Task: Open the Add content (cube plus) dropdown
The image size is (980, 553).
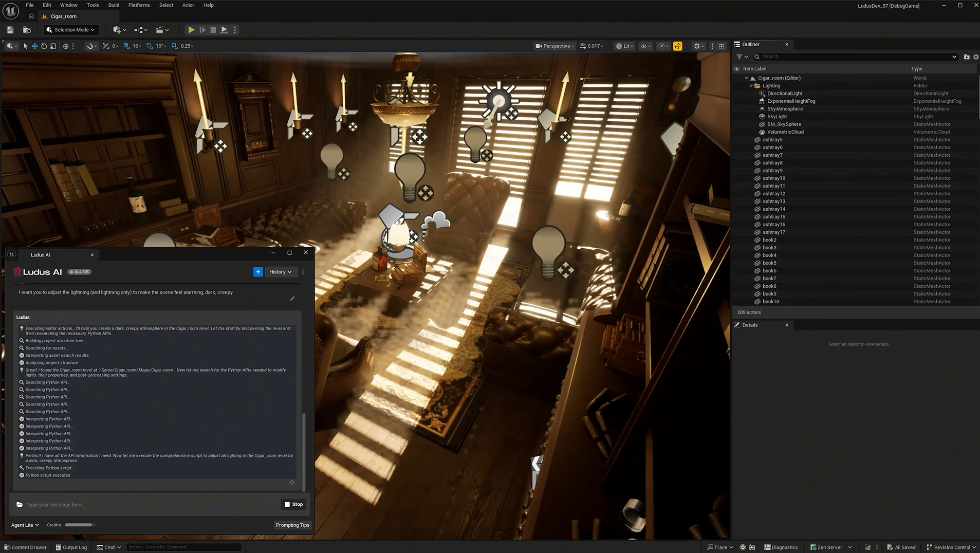Action: pyautogui.click(x=119, y=30)
